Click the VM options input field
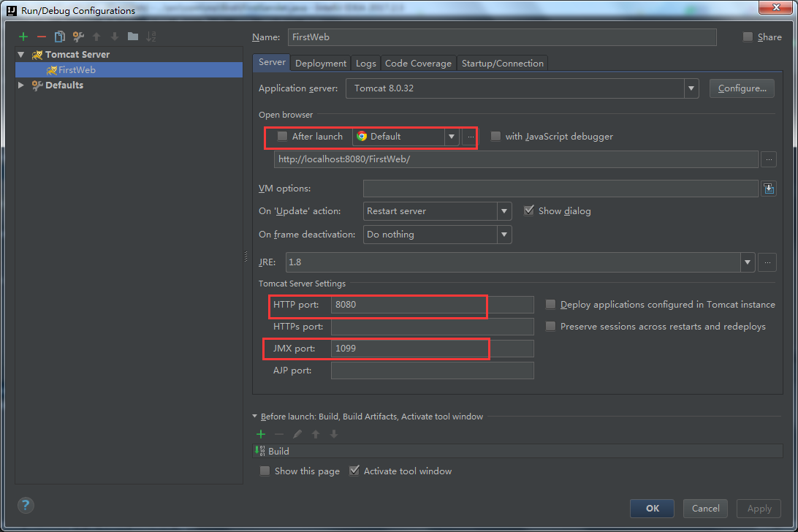The image size is (798, 532). pos(560,189)
